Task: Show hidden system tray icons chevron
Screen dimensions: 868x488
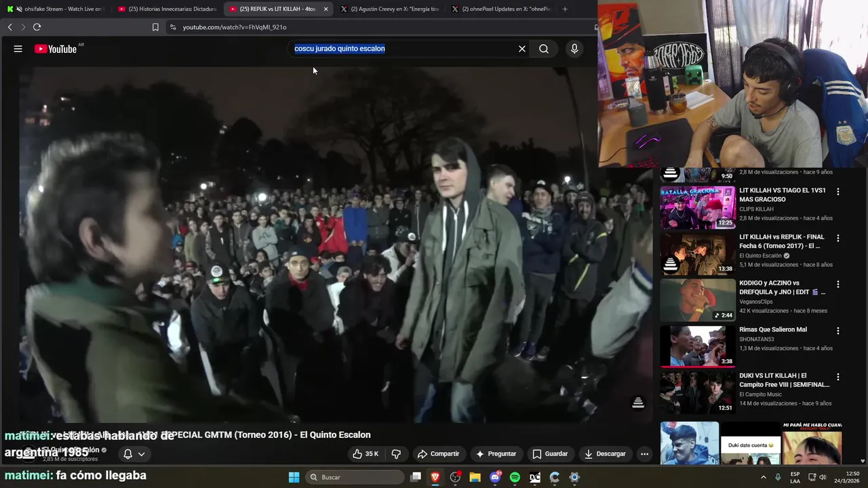Action: [x=764, y=477]
